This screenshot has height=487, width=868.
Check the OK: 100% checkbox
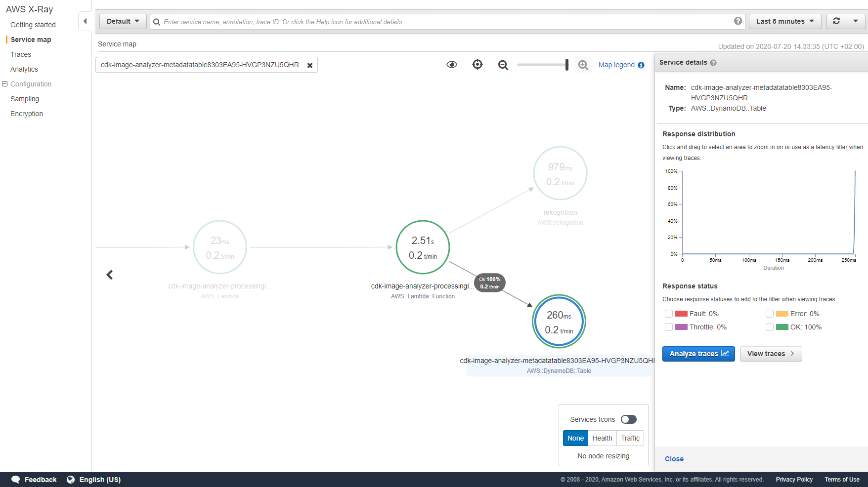click(x=770, y=327)
